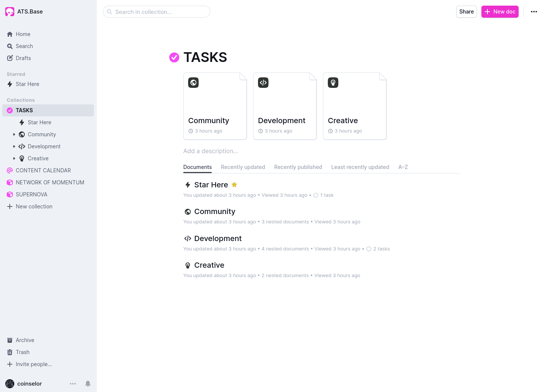Click the lightbulb icon on Creative card
The image size is (546, 392).
click(x=333, y=83)
